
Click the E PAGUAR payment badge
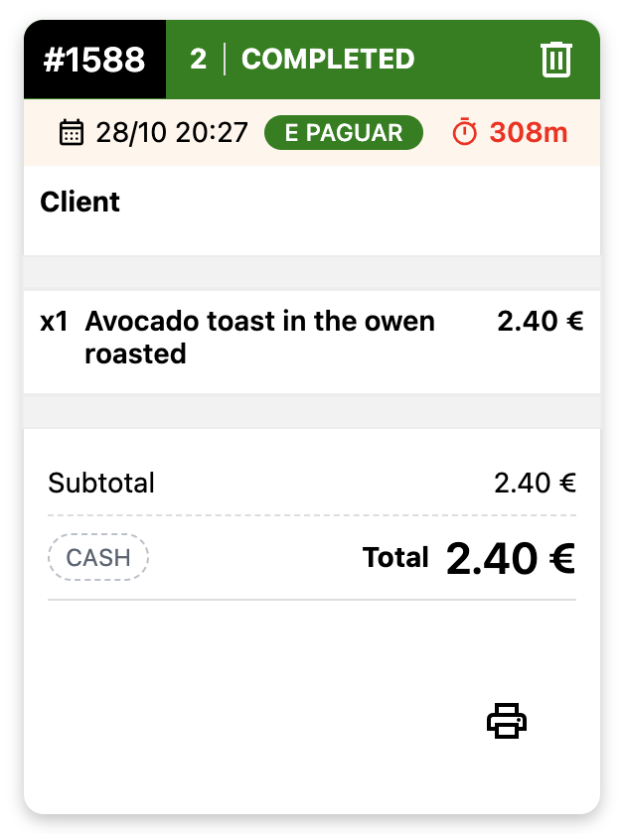click(344, 133)
